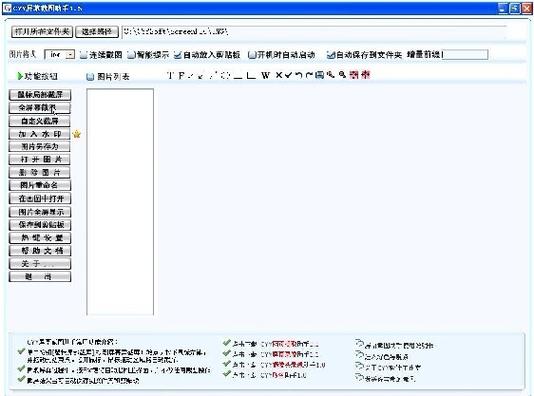
Task: Click the 图片重命名 button
Action: 40,186
